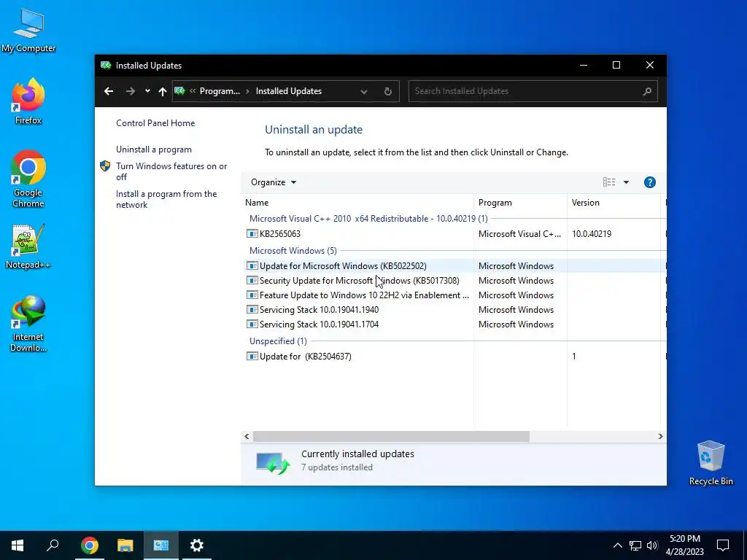Image resolution: width=747 pixels, height=560 pixels.
Task: Open help with the question mark icon
Action: 649,182
